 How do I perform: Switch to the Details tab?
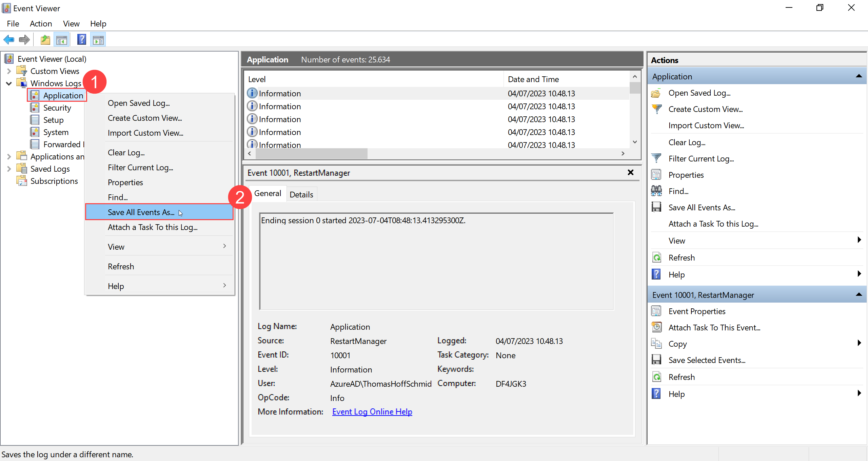(x=301, y=194)
